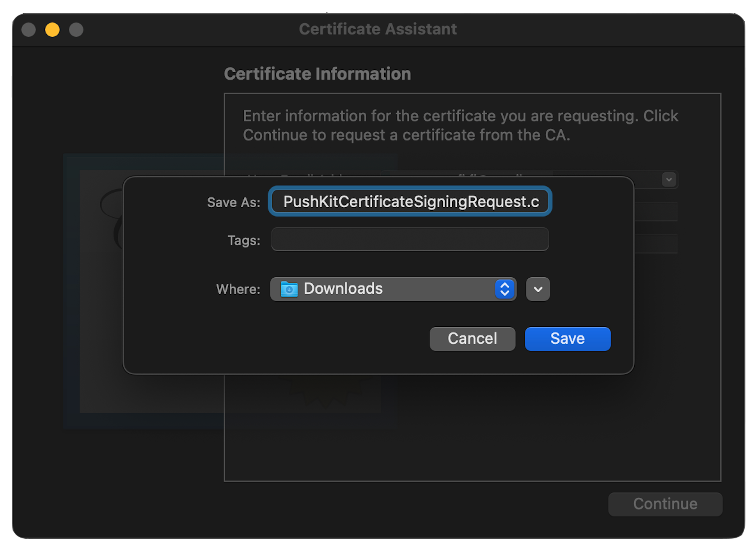The height and width of the screenshot is (552, 756).
Task: Click the Downloads folder icon
Action: pyautogui.click(x=289, y=289)
